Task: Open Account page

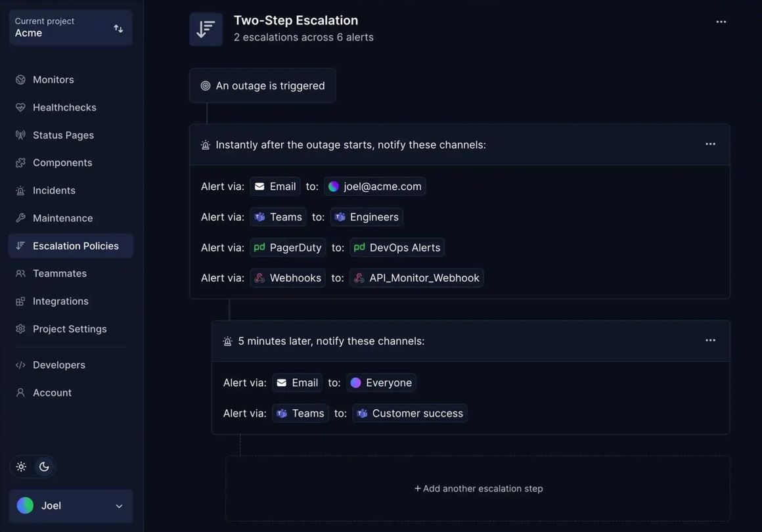Action: tap(70, 393)
